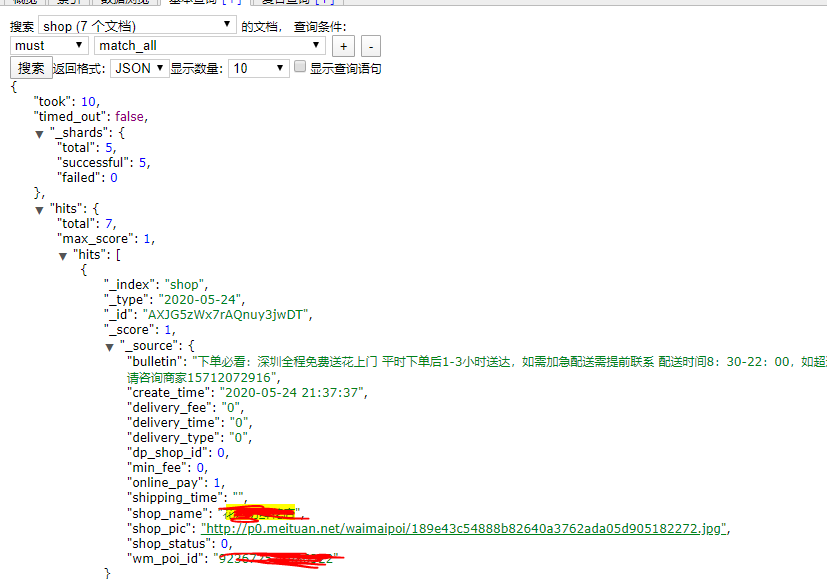Change 返回格式 via the JSON dropdown
827x579 pixels.
click(x=138, y=67)
